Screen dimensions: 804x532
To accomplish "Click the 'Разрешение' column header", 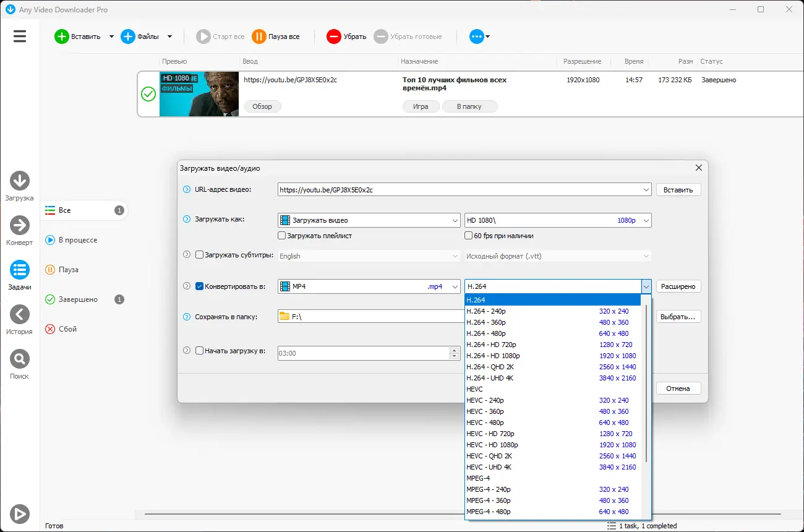I will [583, 61].
